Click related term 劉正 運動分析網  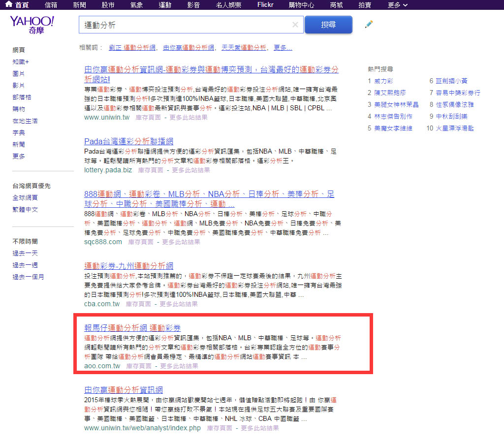(x=132, y=48)
